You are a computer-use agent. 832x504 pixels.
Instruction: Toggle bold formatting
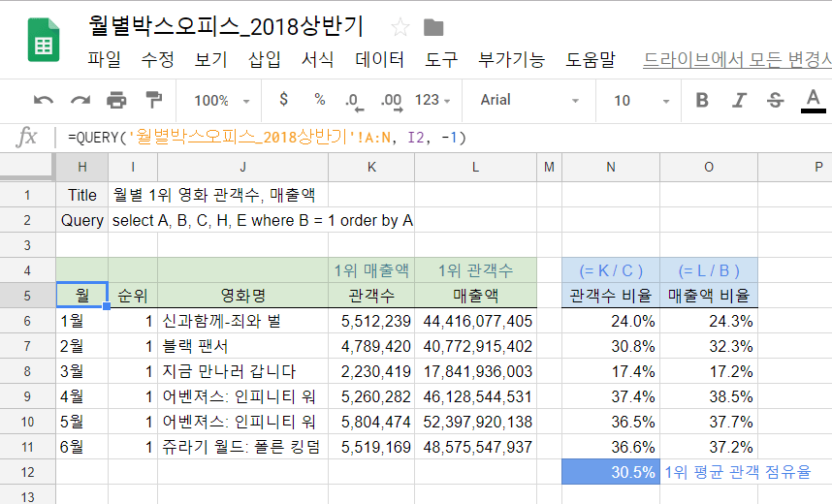tap(702, 100)
